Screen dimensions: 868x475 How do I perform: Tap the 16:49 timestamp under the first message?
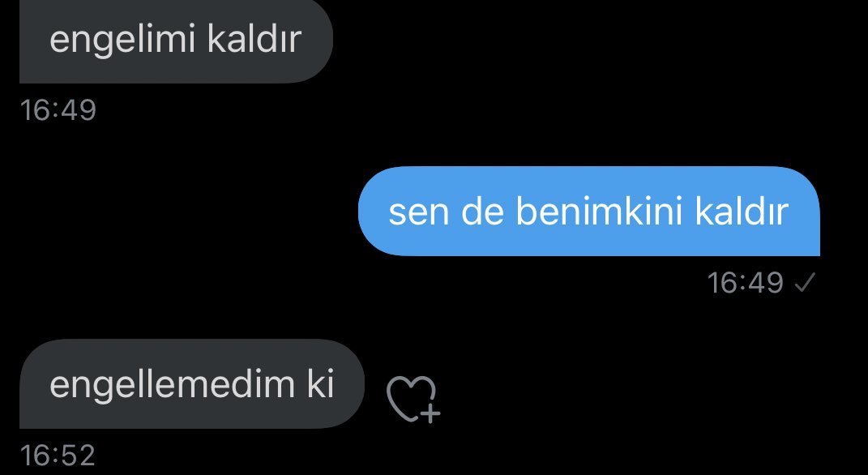coord(58,109)
